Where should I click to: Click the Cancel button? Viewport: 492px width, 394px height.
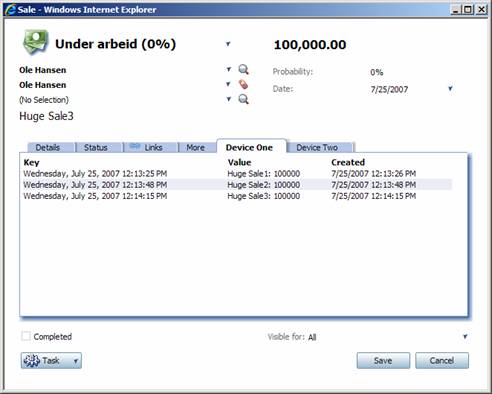(x=442, y=361)
